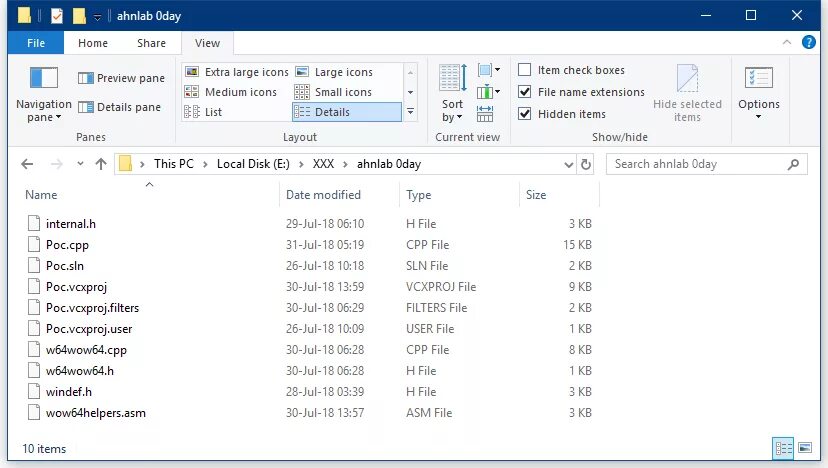Select file Poc.vcxproj.filters
The width and height of the screenshot is (828, 468).
pos(92,308)
